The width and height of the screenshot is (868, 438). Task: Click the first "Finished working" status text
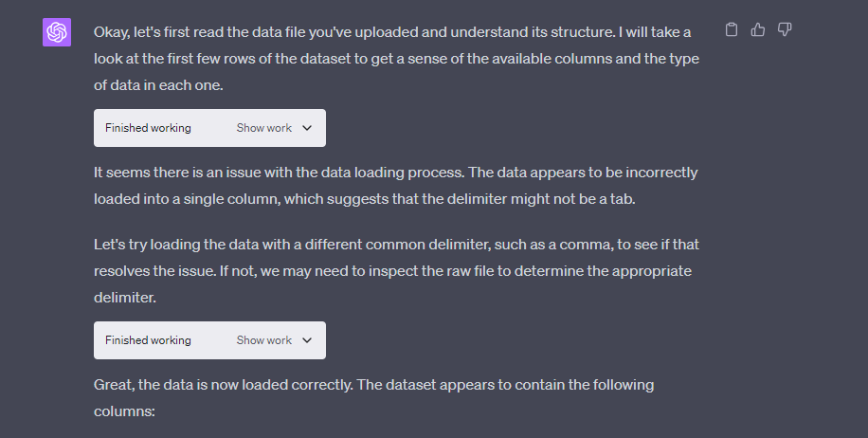pyautogui.click(x=148, y=128)
